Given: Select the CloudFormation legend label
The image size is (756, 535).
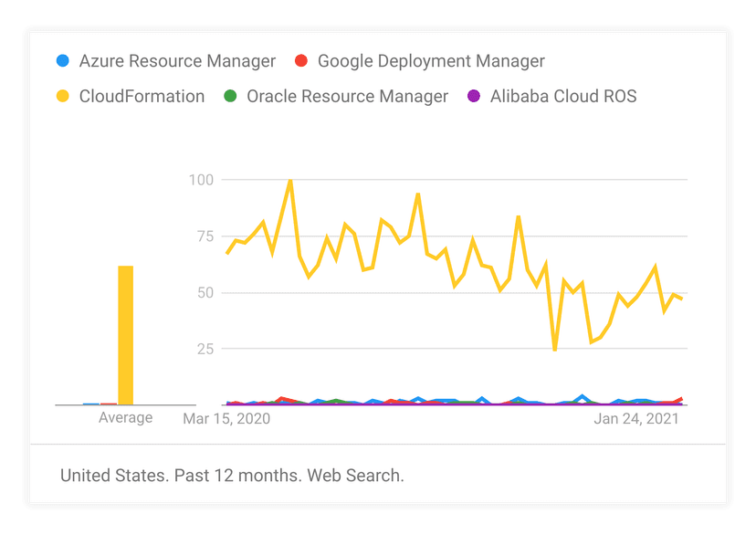Looking at the screenshot, I should coord(142,97).
